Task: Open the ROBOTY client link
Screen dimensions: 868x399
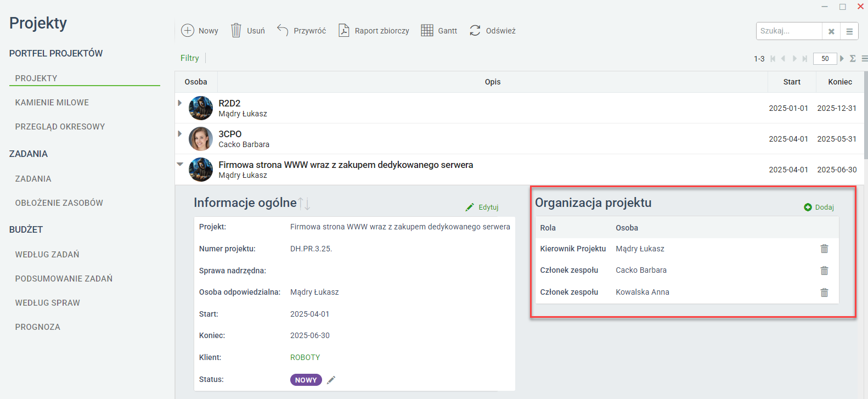Action: 305,357
